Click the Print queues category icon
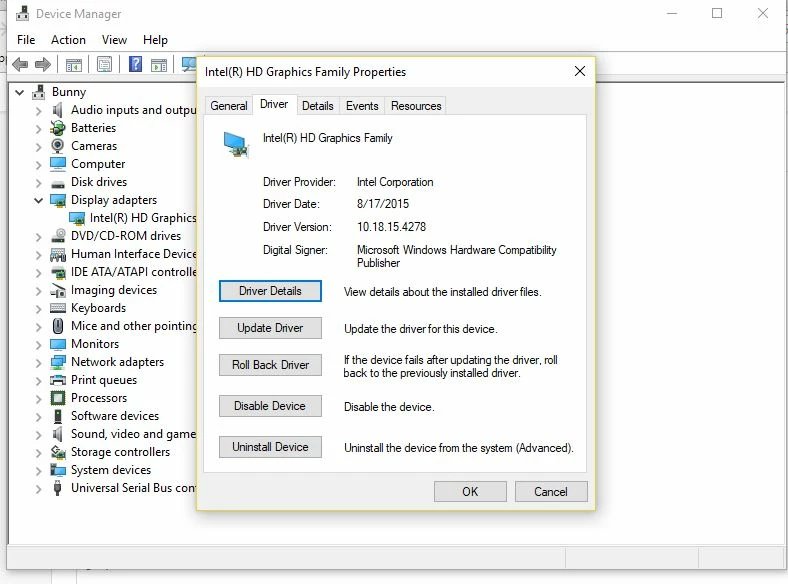788x584 pixels. [58, 380]
